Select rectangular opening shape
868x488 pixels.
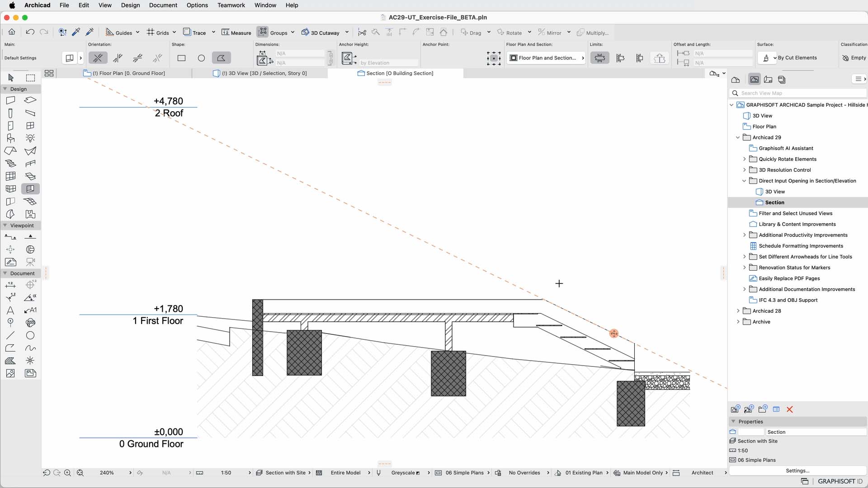(x=181, y=58)
